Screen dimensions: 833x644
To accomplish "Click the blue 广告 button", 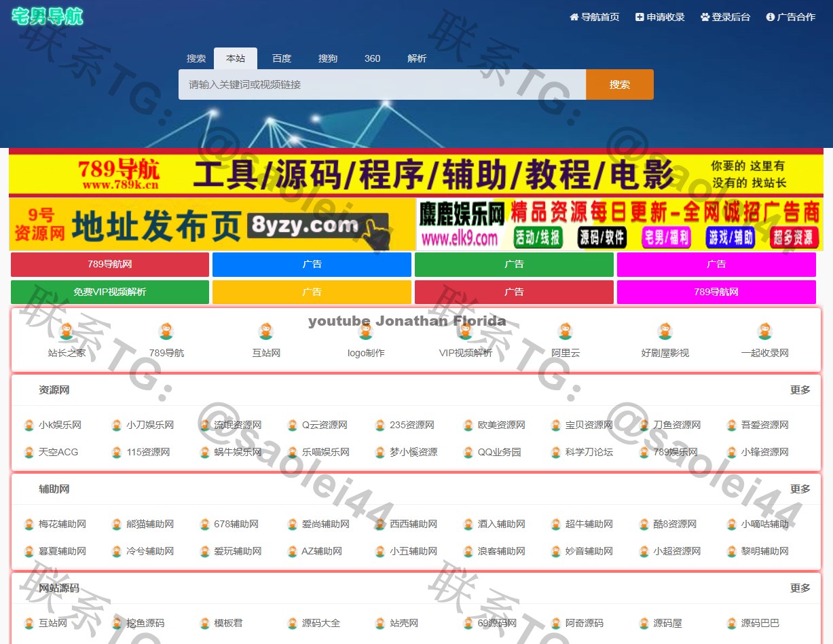I will [312, 265].
